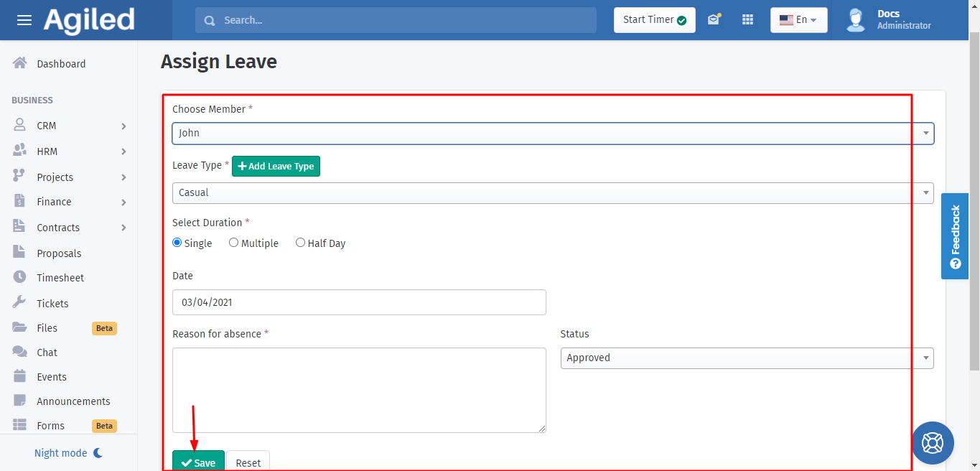Open the Leave Type Casual dropdown
The width and height of the screenshot is (980, 471).
tap(553, 192)
